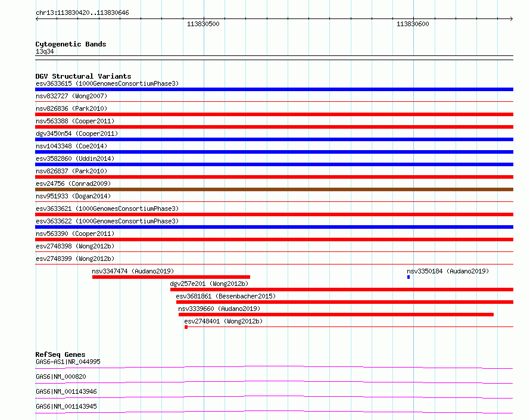Open variant esv3681861 (Besenbacher2015) label
The width and height of the screenshot is (530, 420).
point(226,296)
